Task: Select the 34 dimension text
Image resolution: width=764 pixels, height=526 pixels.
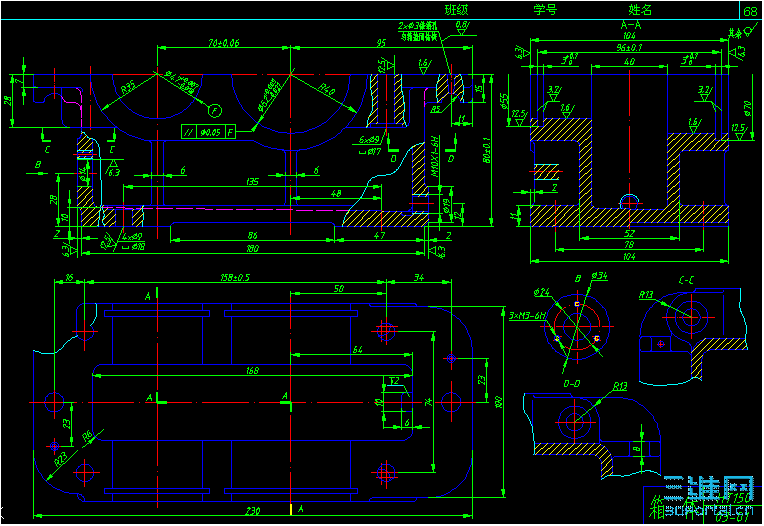Action: (419, 278)
